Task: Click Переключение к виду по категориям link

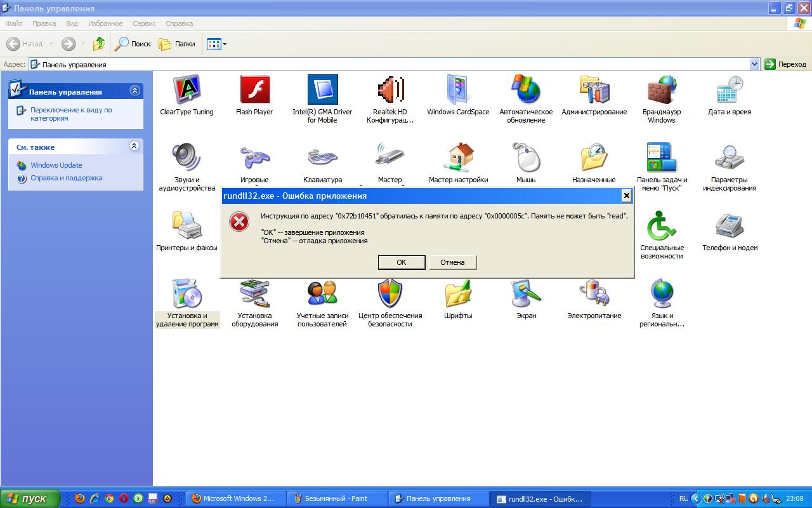Action: click(71, 114)
